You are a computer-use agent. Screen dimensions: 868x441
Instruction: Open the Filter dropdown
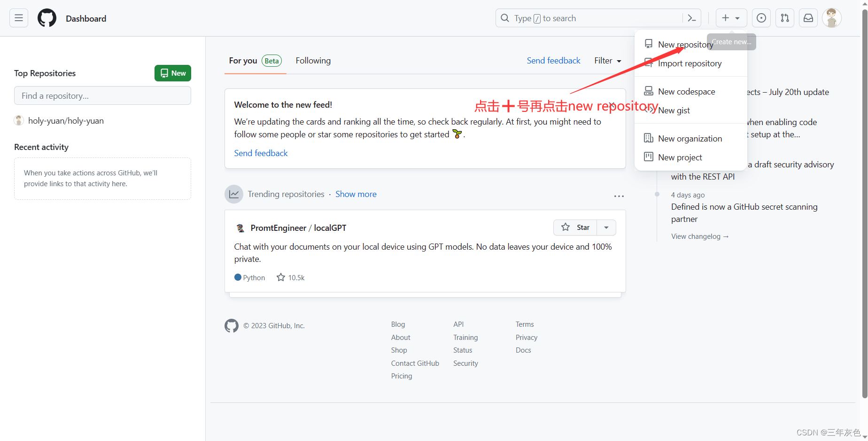(x=607, y=60)
